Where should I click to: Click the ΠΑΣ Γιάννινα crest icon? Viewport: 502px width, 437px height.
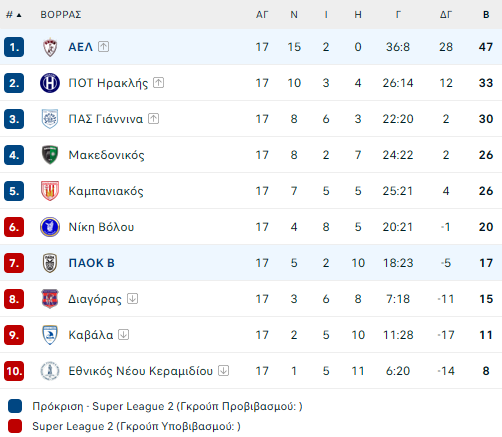pyautogui.click(x=50, y=119)
